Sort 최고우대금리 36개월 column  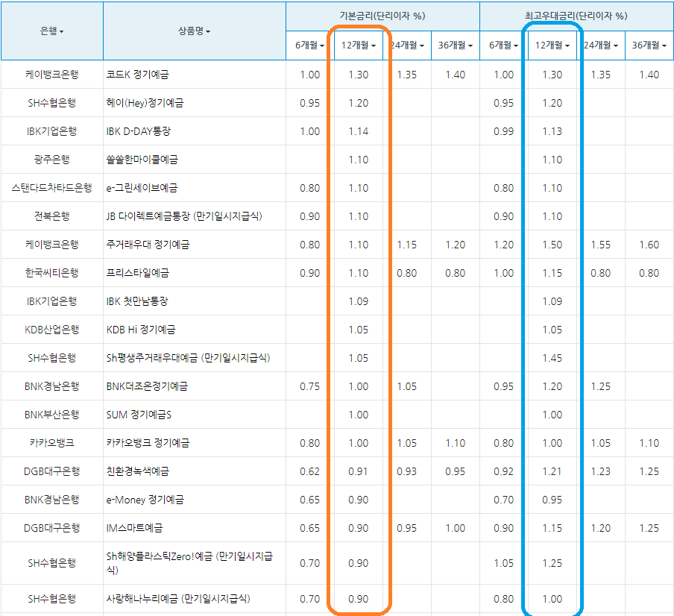pos(649,45)
